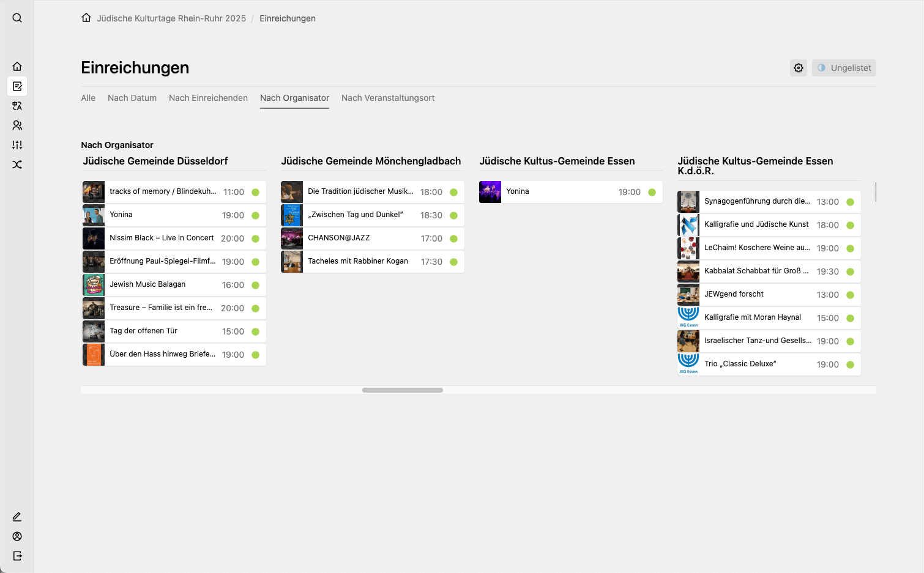The image size is (924, 573).
Task: Switch to the Nach Datum tab
Action: coord(132,98)
